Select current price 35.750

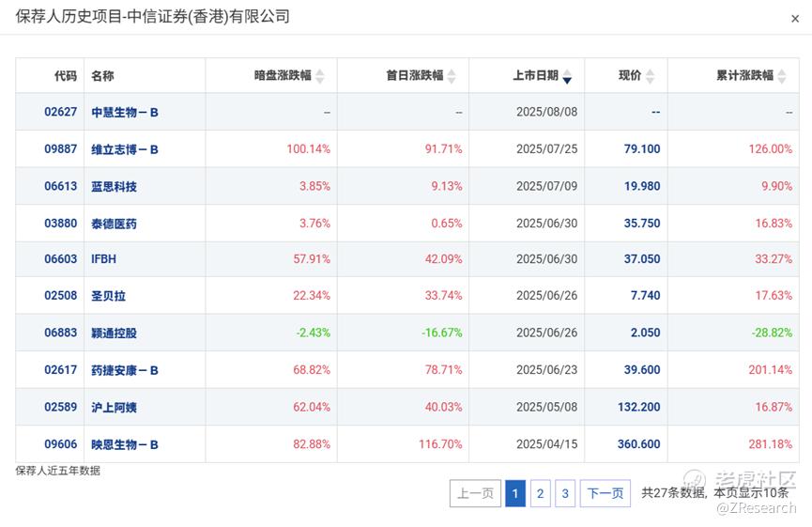[x=642, y=224]
